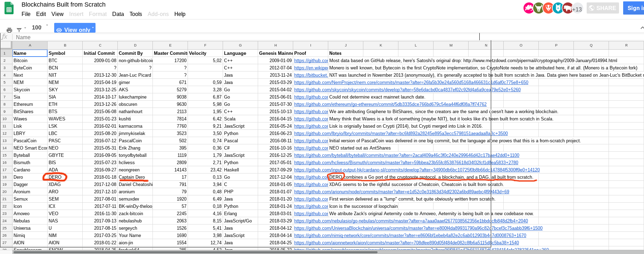Open the arionum/node commits link

click(402, 192)
